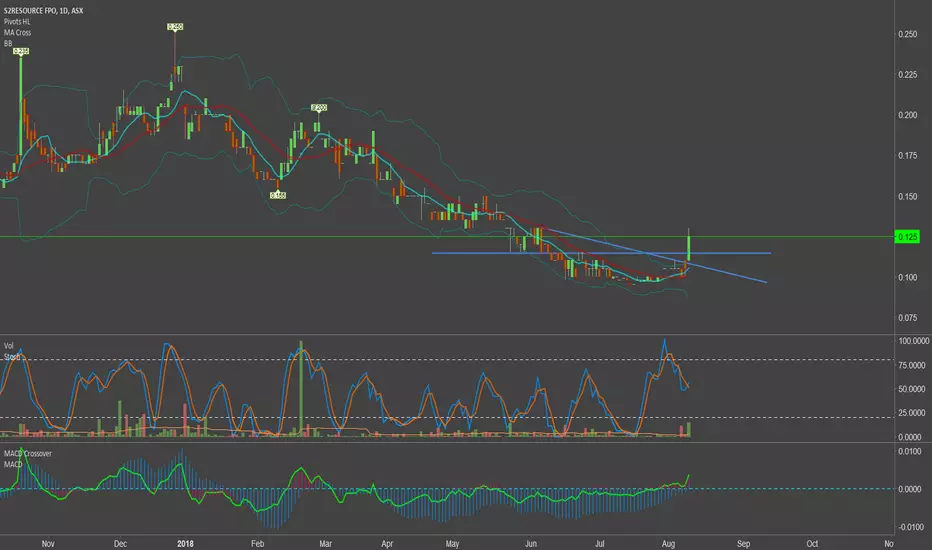The height and width of the screenshot is (550, 932).
Task: Click 50.0000 on the stochastic scale
Action: pyautogui.click(x=912, y=389)
